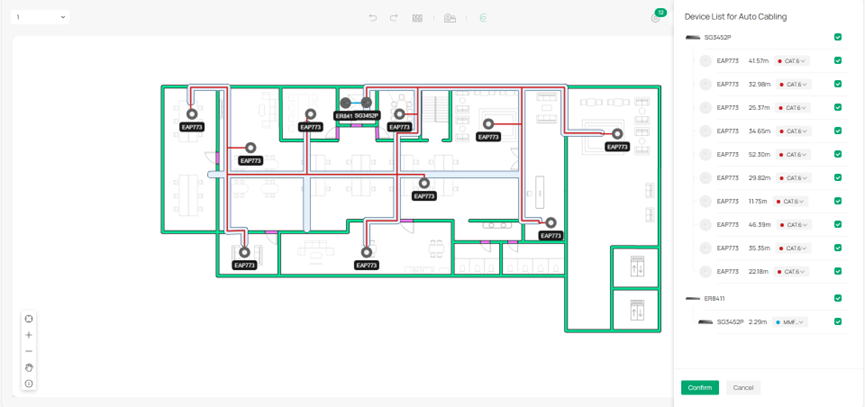Image resolution: width=865 pixels, height=407 pixels.
Task: Click the fit-to-screen icon in zoom controls
Action: click(29, 319)
